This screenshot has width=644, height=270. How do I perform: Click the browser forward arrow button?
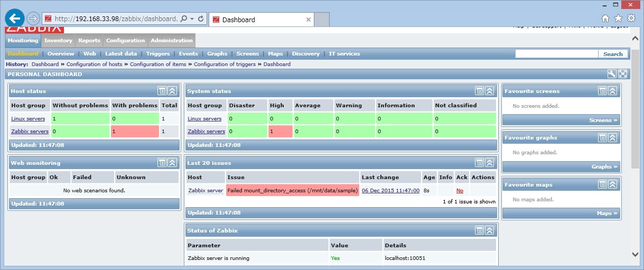click(33, 18)
